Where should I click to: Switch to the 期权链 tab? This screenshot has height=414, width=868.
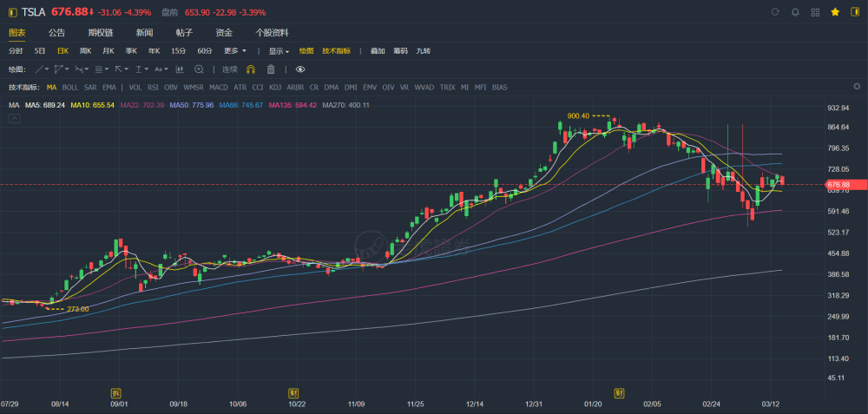100,33
